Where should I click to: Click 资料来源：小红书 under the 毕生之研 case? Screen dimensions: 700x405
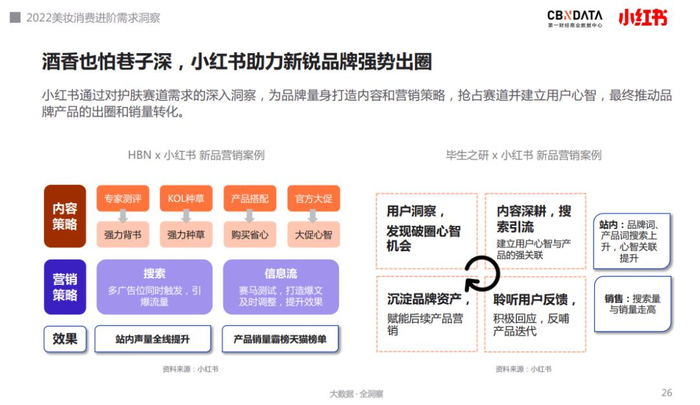click(x=523, y=369)
